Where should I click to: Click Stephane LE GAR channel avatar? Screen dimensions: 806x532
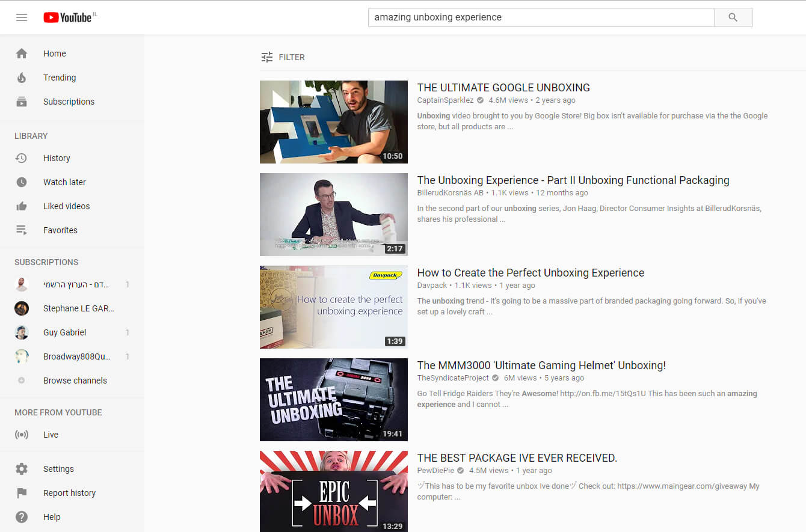pos(22,308)
